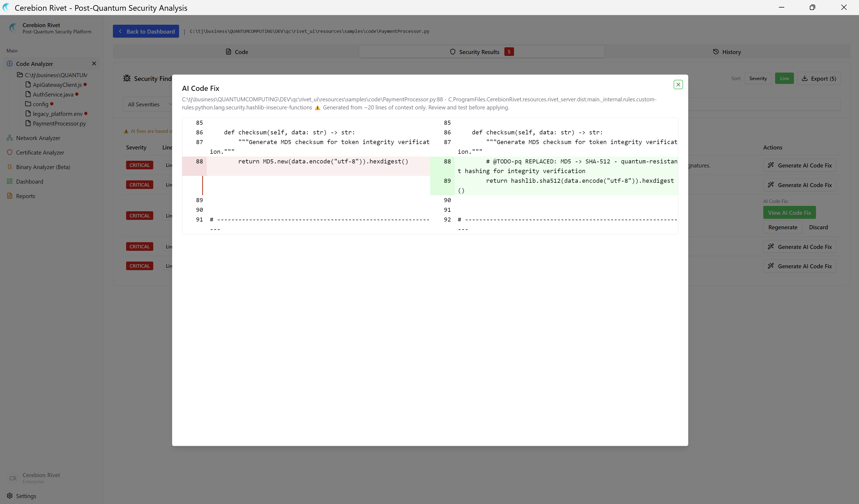Image resolution: width=859 pixels, height=504 pixels.
Task: Click the last CRITICAL badge
Action: coord(140,266)
